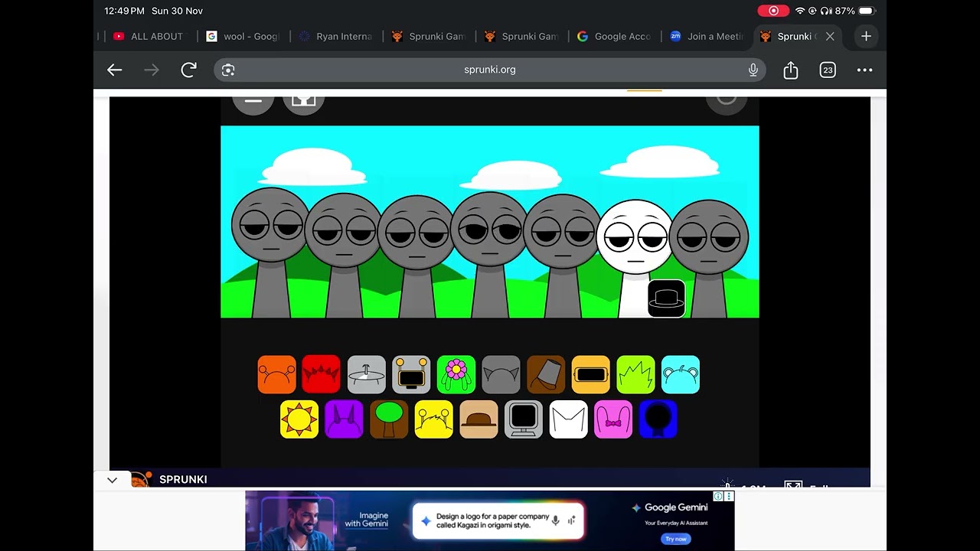Pick the gray robot antenna monitor icon
Viewport: 980px width, 551px height.
(x=411, y=375)
